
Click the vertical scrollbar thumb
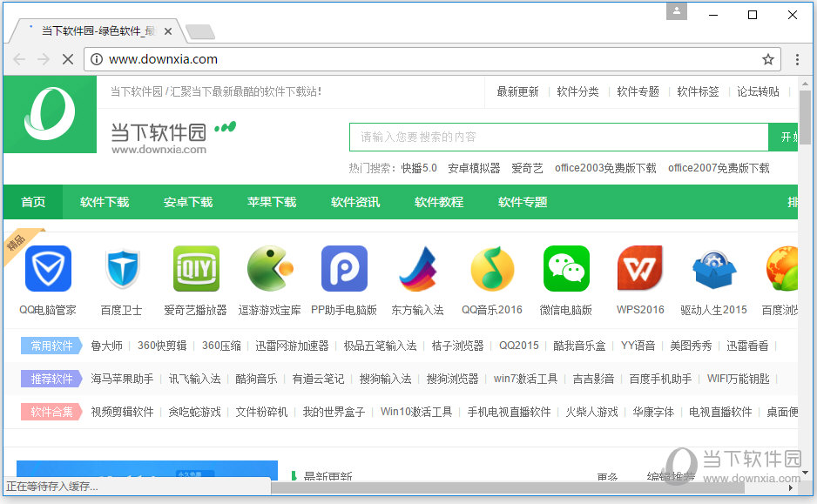click(805, 118)
